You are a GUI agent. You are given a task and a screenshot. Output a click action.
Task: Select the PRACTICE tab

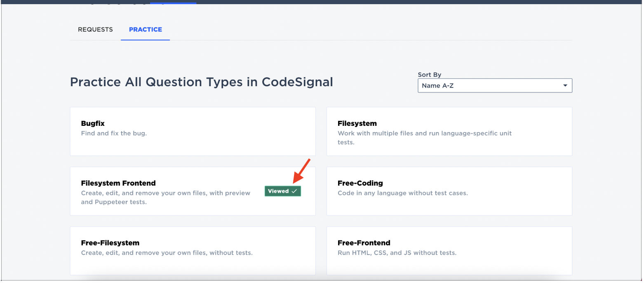(145, 30)
